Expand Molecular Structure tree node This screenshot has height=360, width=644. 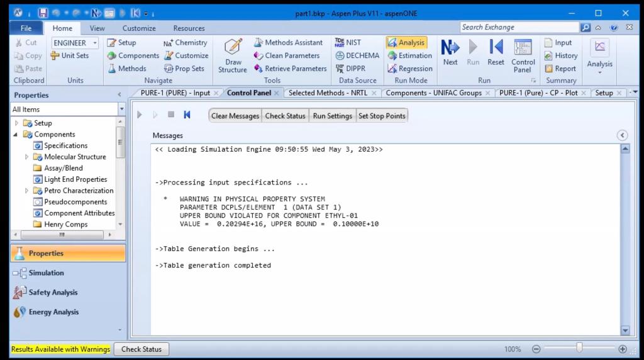(26, 157)
